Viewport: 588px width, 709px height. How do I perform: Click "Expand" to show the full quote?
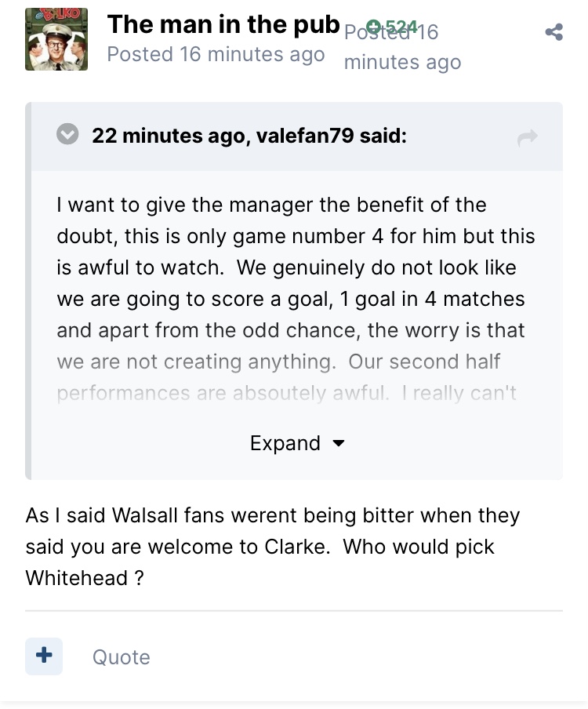[x=285, y=443]
